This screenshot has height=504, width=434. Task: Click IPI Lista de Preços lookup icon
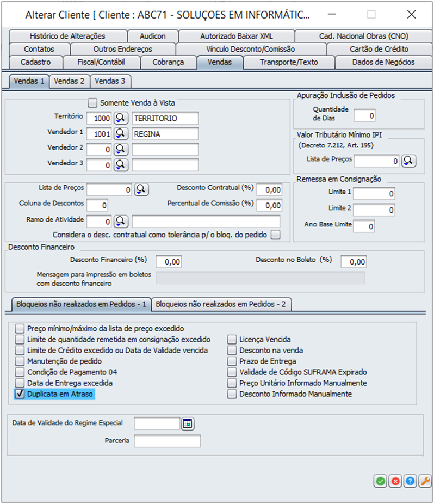point(408,161)
